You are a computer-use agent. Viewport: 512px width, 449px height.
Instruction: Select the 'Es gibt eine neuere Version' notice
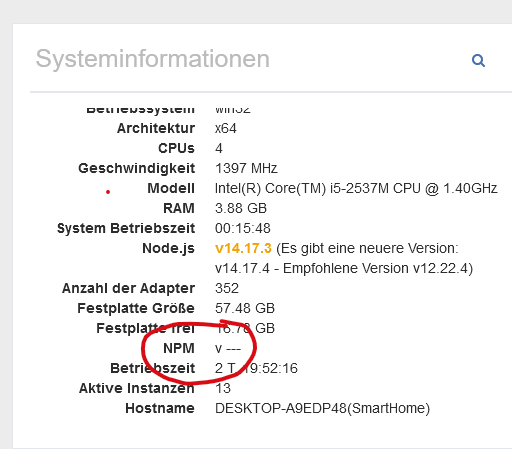click(x=367, y=248)
